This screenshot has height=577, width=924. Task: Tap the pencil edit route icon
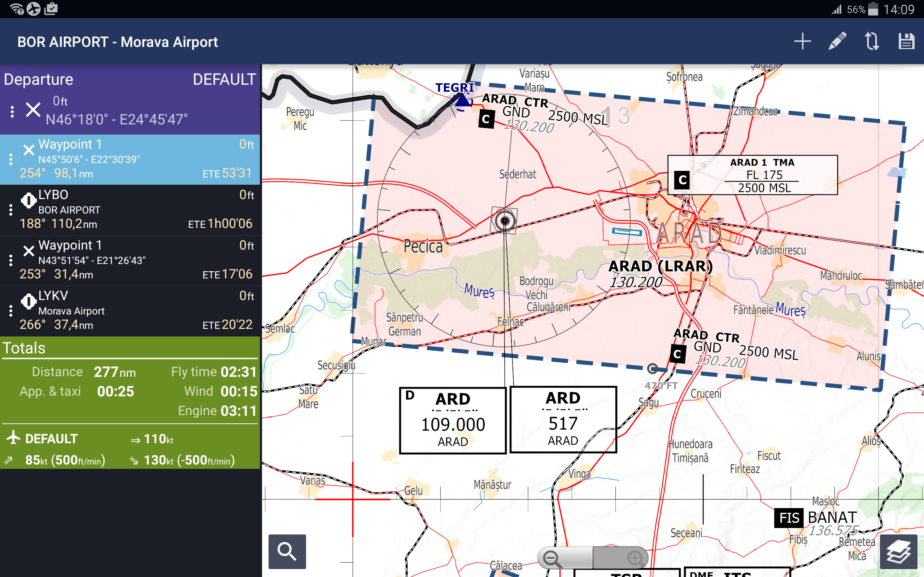[837, 41]
